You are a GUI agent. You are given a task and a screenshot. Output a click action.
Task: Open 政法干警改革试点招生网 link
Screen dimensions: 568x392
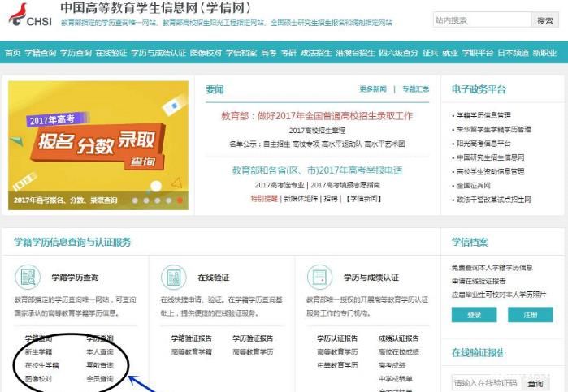tap(494, 200)
